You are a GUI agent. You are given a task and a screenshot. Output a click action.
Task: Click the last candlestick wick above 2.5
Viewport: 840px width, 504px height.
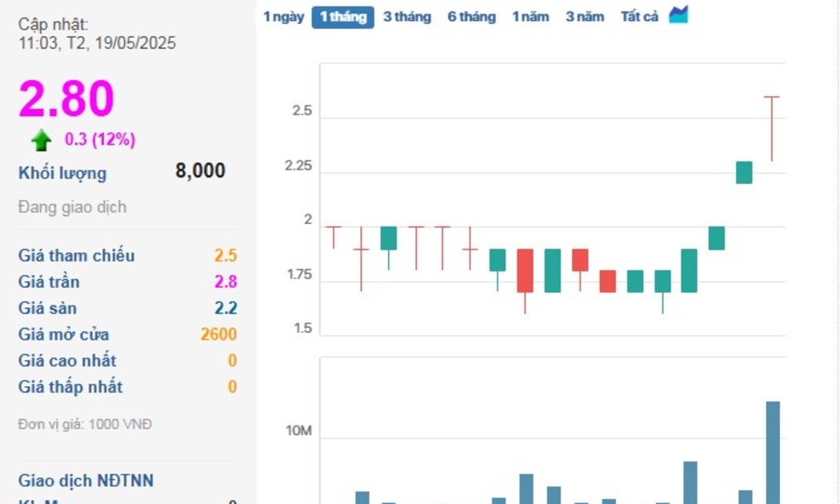772,128
